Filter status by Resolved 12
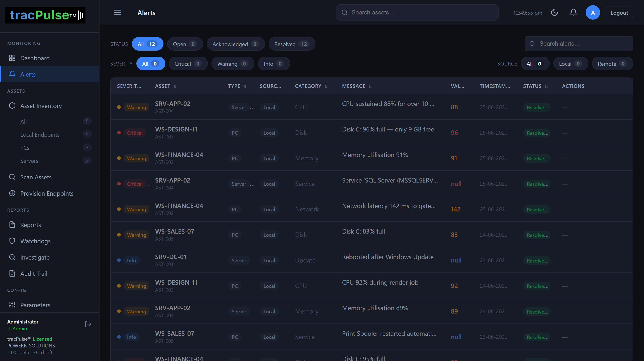 (292, 44)
